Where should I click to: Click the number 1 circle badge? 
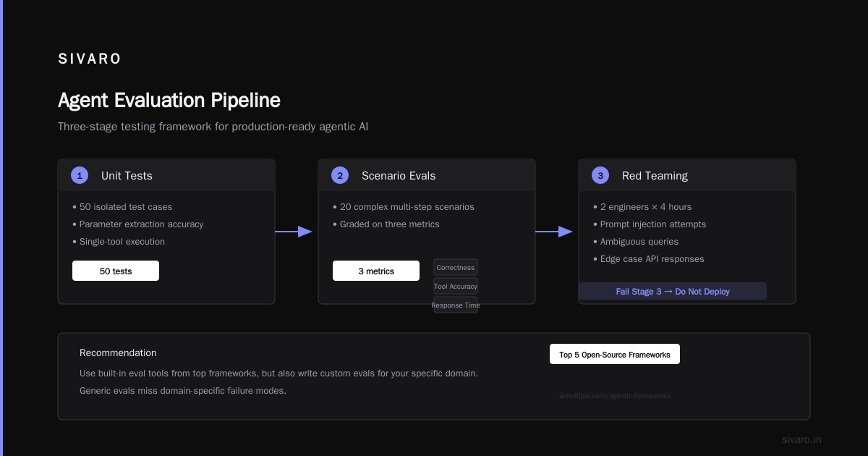point(80,175)
